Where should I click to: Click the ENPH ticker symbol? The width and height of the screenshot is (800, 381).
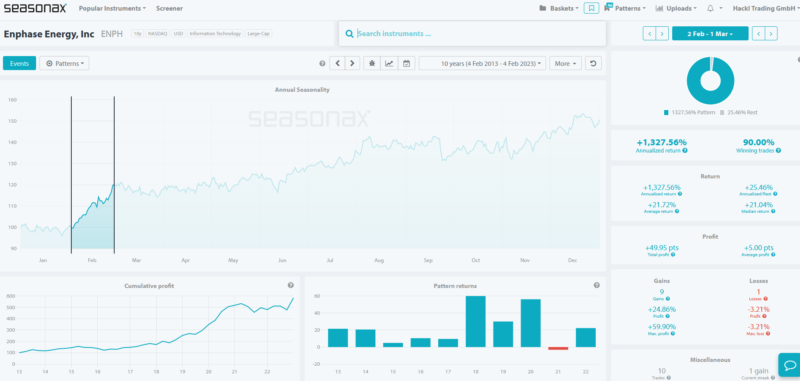coord(112,34)
